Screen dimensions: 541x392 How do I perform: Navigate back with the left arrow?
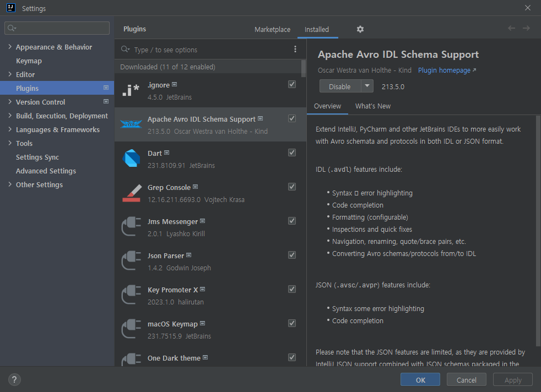click(511, 28)
